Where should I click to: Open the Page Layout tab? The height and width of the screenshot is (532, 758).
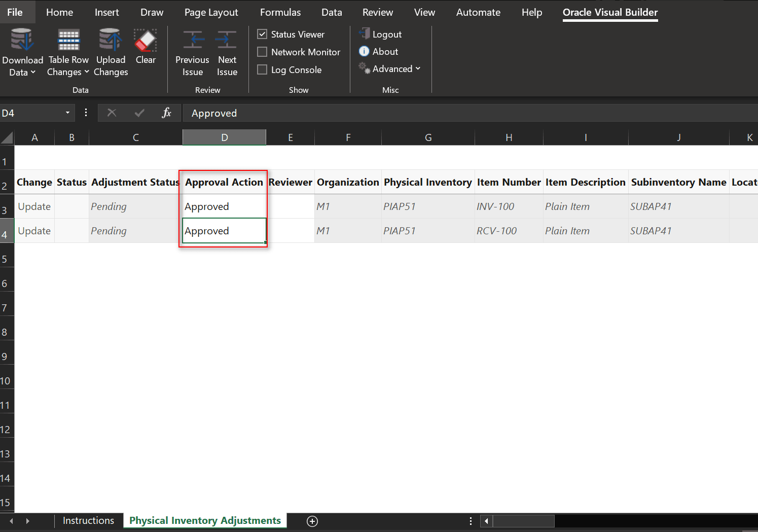point(211,12)
